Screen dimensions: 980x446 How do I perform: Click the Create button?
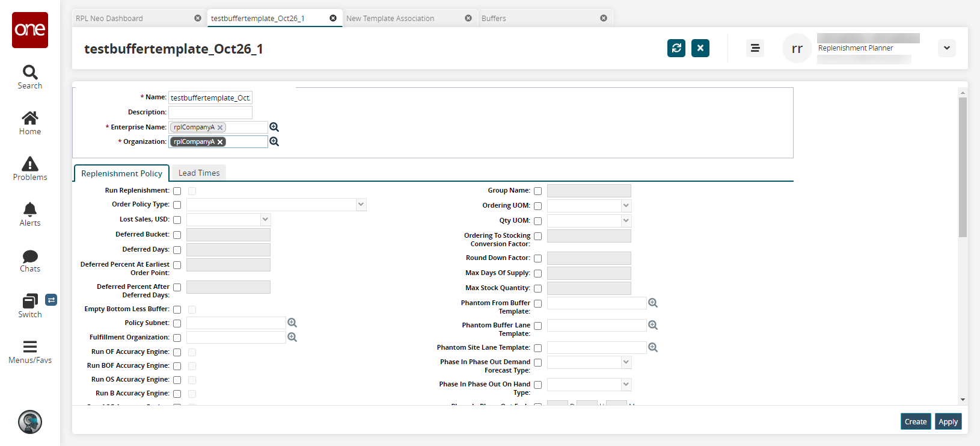click(916, 422)
